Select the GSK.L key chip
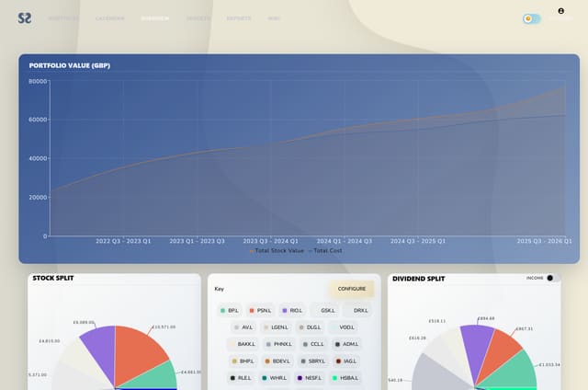The image size is (588, 390). 324,310
